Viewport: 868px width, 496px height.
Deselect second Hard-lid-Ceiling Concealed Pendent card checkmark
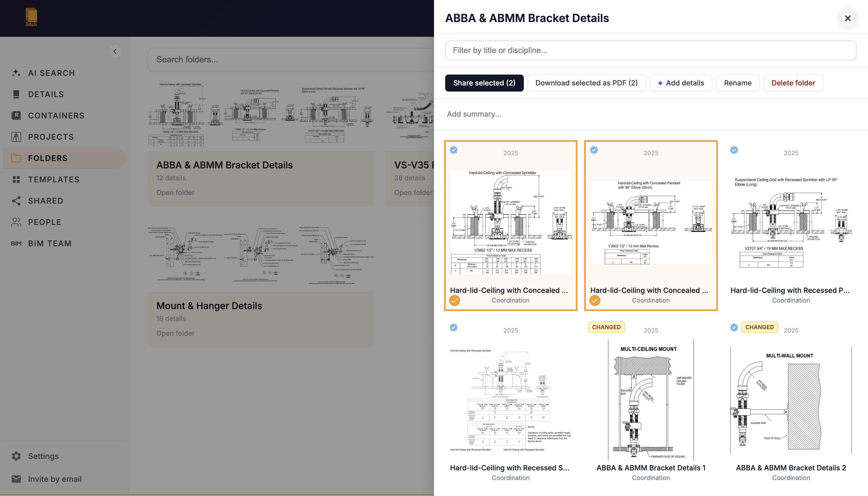tap(595, 300)
